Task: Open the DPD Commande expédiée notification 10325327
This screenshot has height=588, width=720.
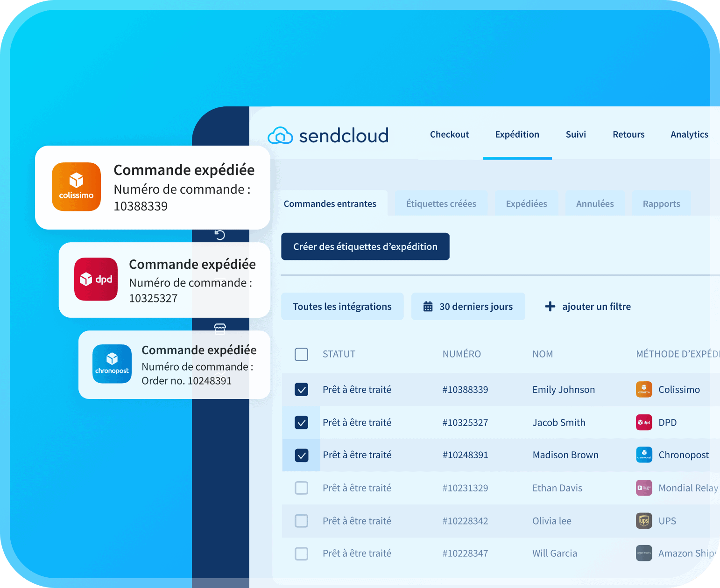Action: 164,280
